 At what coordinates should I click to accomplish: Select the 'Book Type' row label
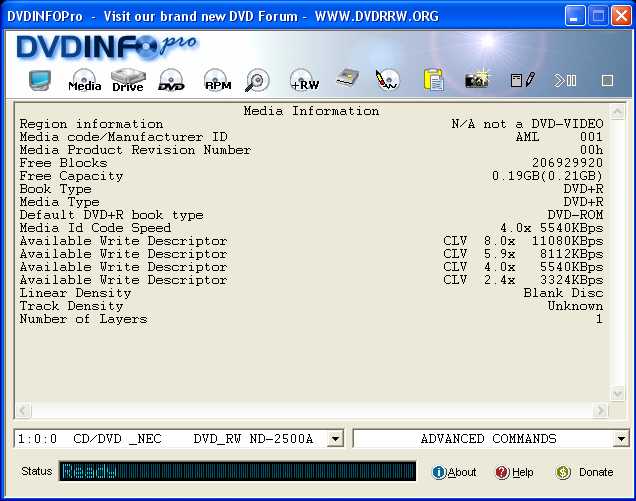pyautogui.click(x=56, y=189)
